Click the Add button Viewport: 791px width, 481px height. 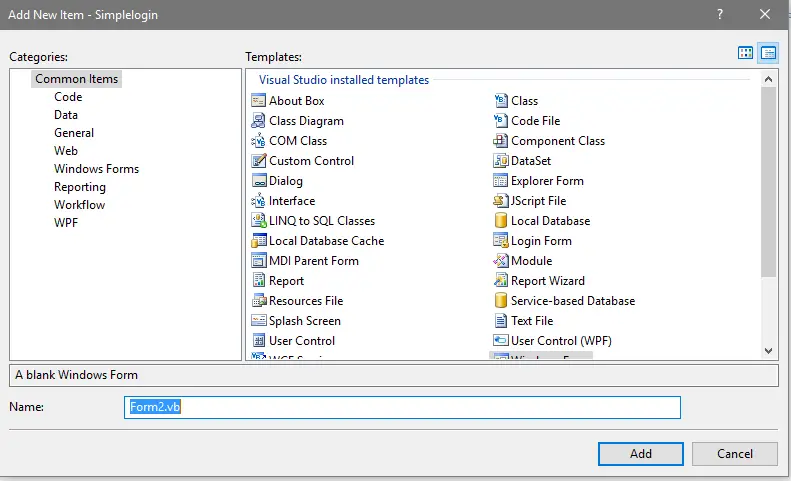[x=641, y=454]
